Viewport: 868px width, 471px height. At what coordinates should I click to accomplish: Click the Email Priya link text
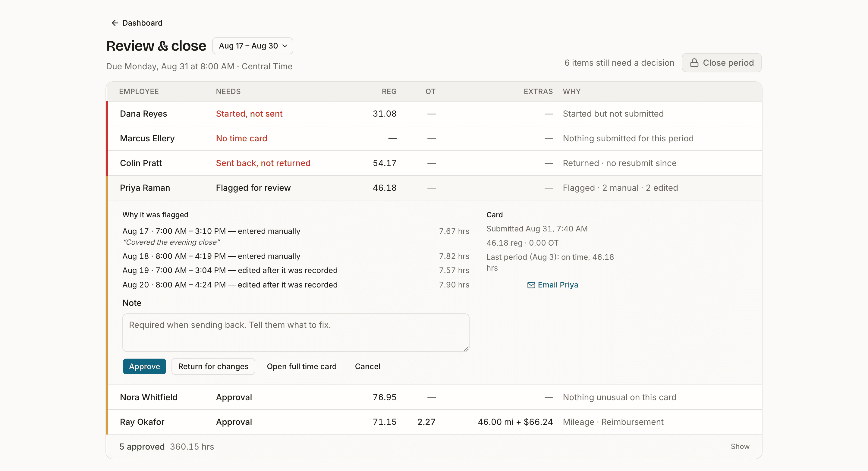click(x=558, y=285)
